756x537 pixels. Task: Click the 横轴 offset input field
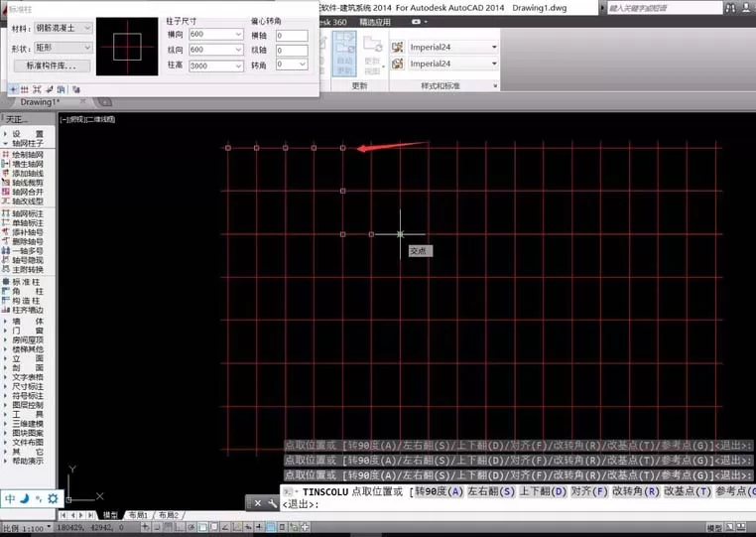[292, 35]
